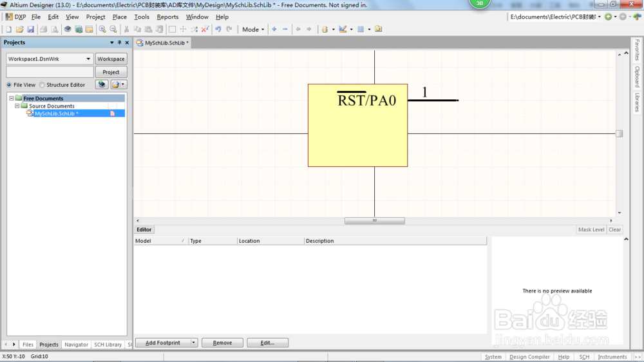644x362 pixels.
Task: Click the print icon
Action: (43, 29)
